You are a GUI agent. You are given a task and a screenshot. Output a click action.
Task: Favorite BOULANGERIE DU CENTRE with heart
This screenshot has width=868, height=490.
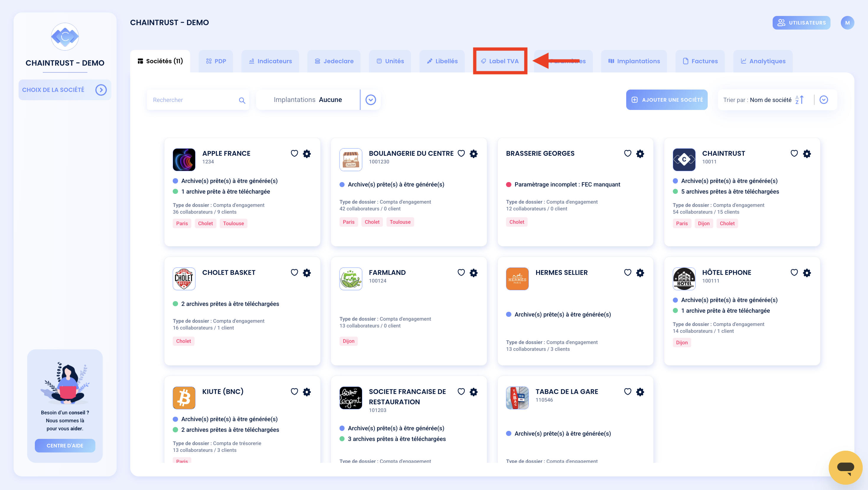tap(461, 153)
